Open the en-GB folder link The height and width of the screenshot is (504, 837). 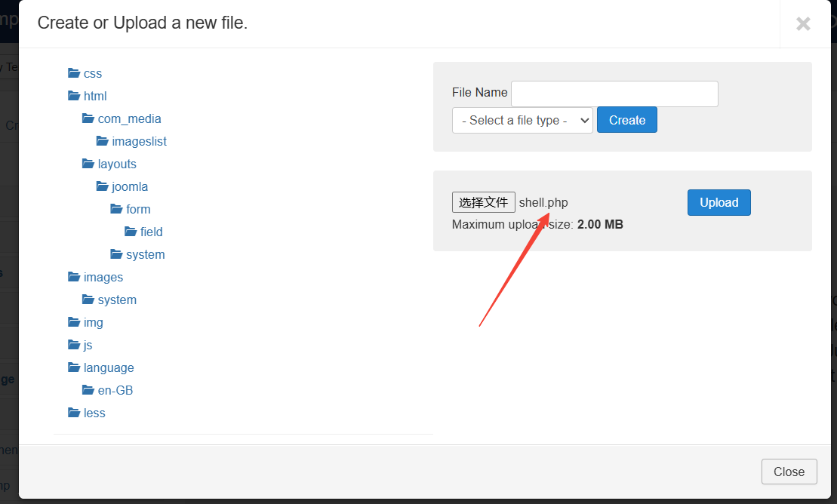115,390
